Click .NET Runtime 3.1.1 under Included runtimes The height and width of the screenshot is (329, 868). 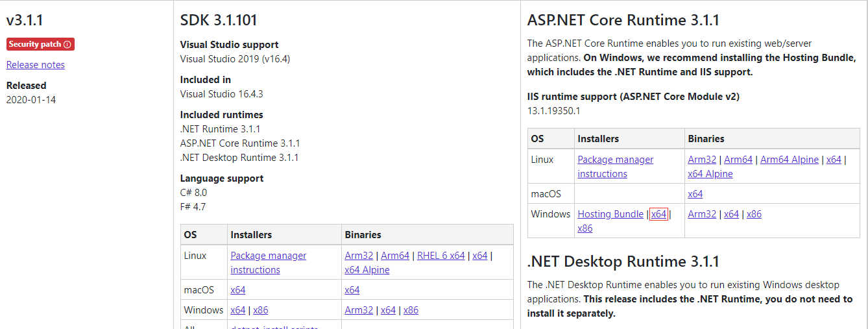tap(221, 129)
